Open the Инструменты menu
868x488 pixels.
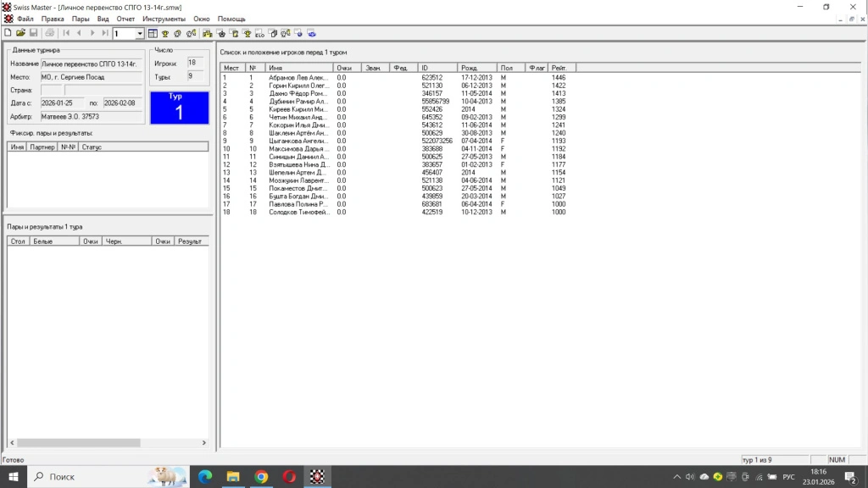coord(164,19)
